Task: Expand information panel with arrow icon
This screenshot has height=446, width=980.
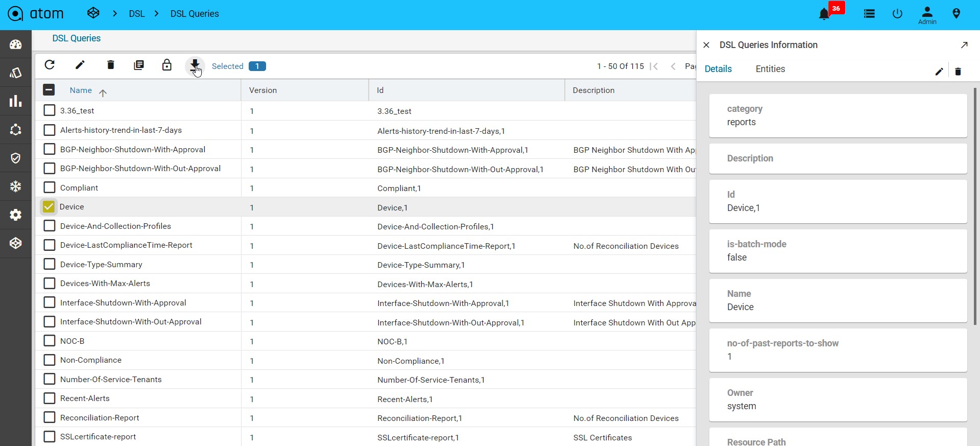Action: (x=964, y=45)
